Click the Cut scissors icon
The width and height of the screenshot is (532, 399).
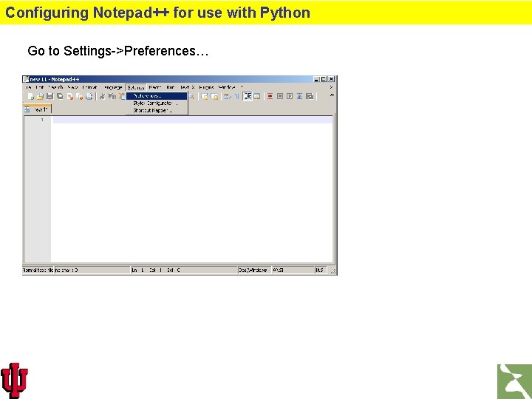pyautogui.click(x=102, y=96)
